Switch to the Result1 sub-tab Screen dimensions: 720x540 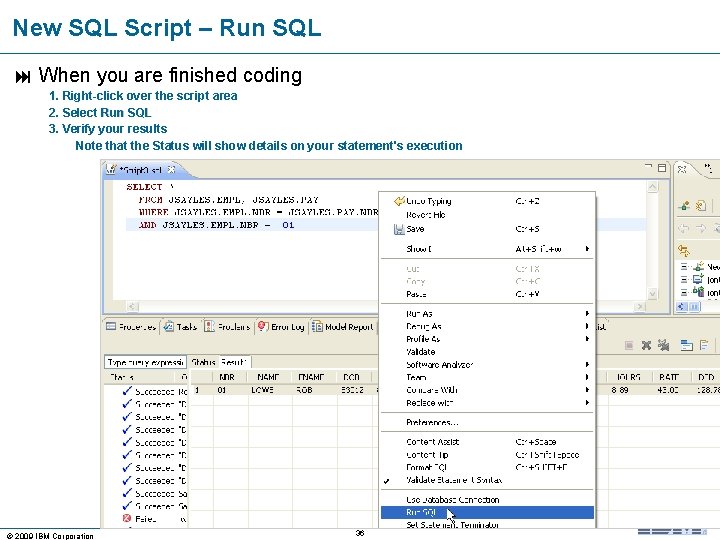[x=234, y=362]
